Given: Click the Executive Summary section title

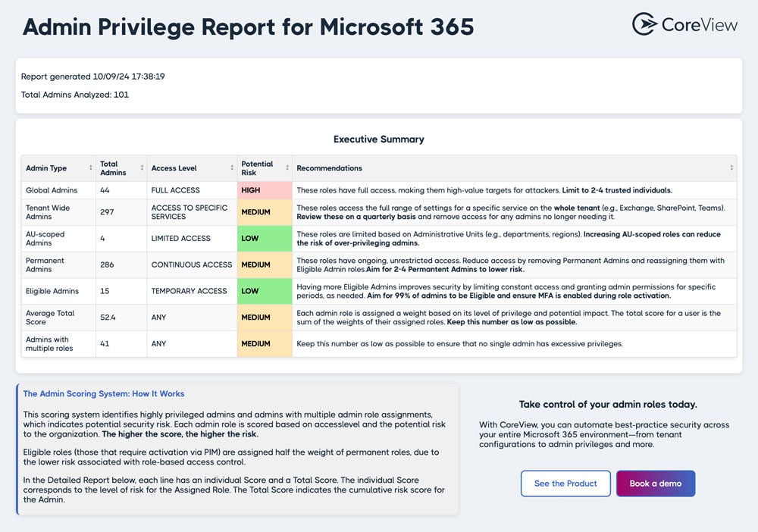Looking at the screenshot, I should [x=378, y=139].
